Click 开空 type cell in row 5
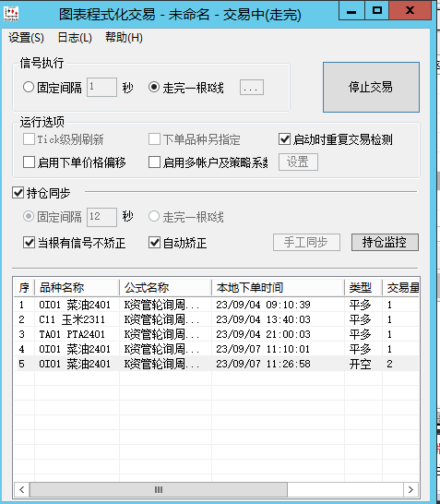Screen dimensions: 440x504 click(x=360, y=364)
